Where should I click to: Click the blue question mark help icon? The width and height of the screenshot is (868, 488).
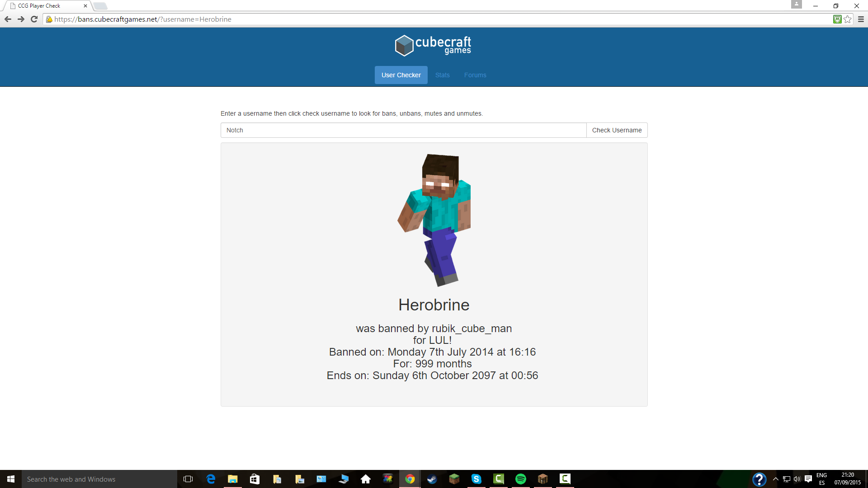(x=759, y=479)
